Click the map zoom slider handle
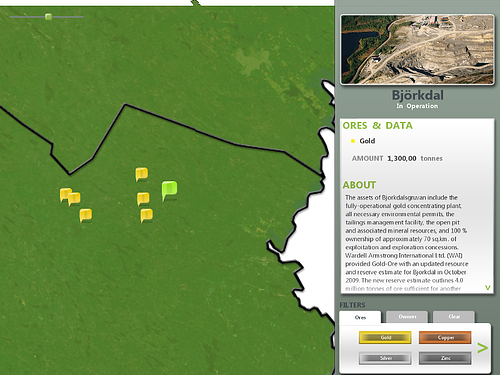The width and height of the screenshot is (500, 375). coord(49,17)
